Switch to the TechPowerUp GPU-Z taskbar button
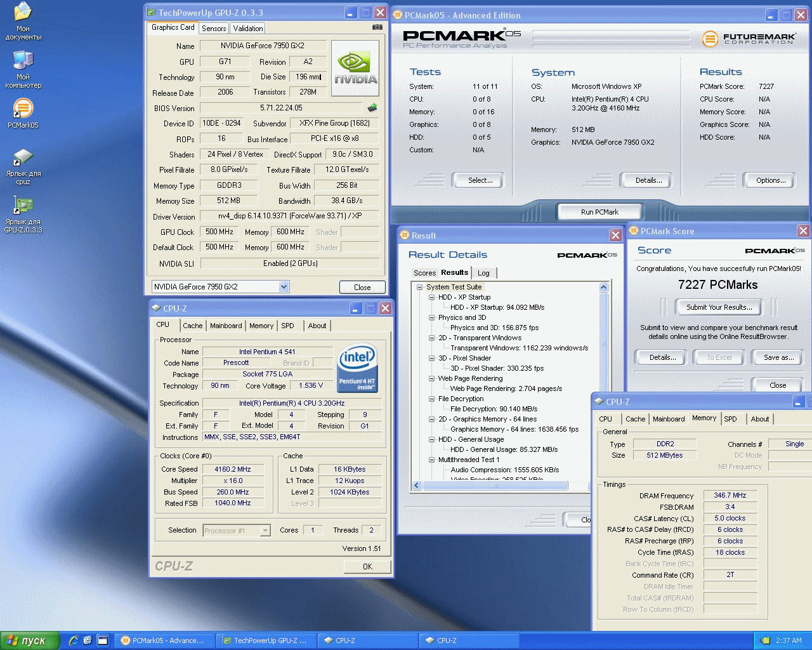 click(266, 640)
